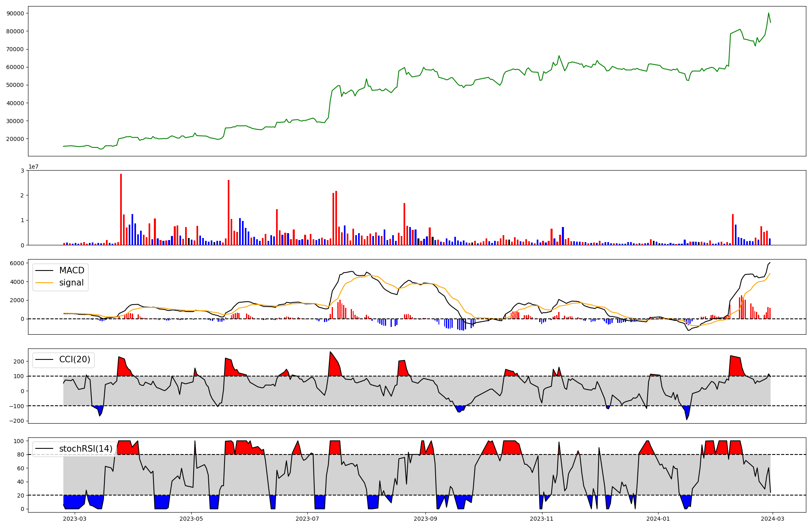Click the 2023-05 x-axis date label
This screenshot has height=528, width=812.
191,519
